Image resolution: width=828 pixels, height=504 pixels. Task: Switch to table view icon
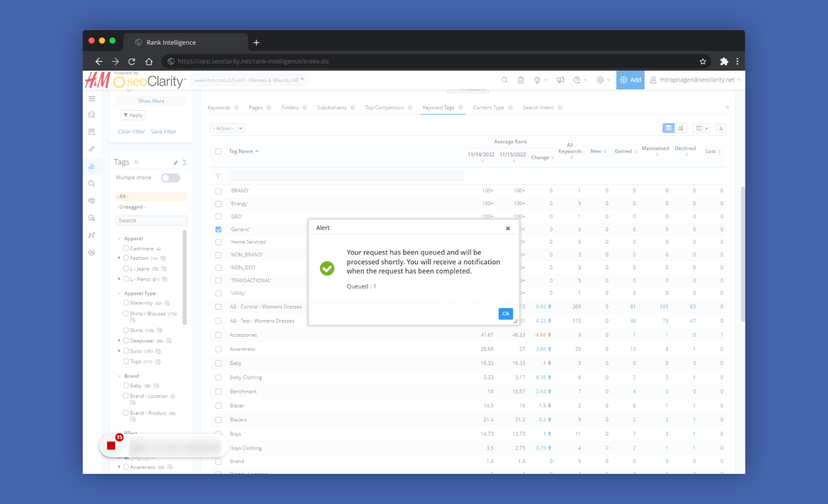point(668,128)
